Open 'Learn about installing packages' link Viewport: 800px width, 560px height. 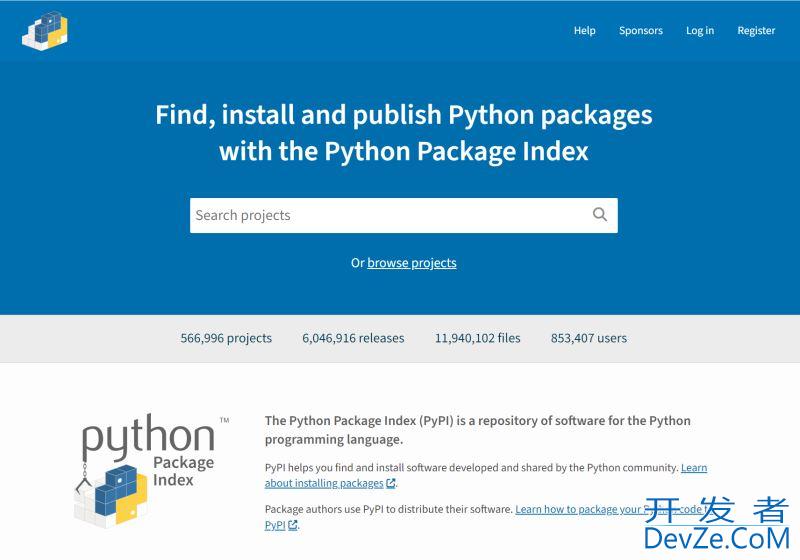pos(324,483)
